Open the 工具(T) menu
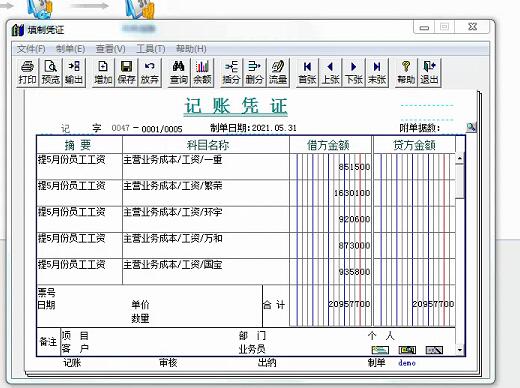The image size is (520, 388). (151, 49)
